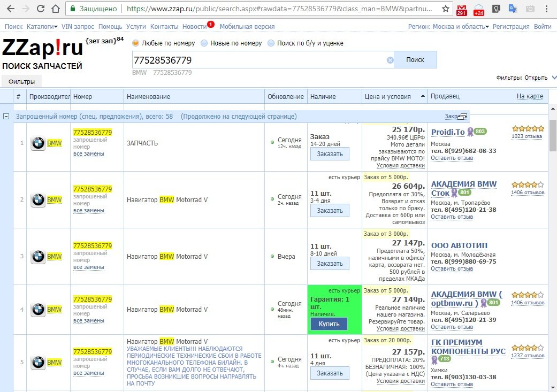Choose the 'Поиск по б/у и уценке' option
Screen dimensions: 557x392
click(x=271, y=43)
